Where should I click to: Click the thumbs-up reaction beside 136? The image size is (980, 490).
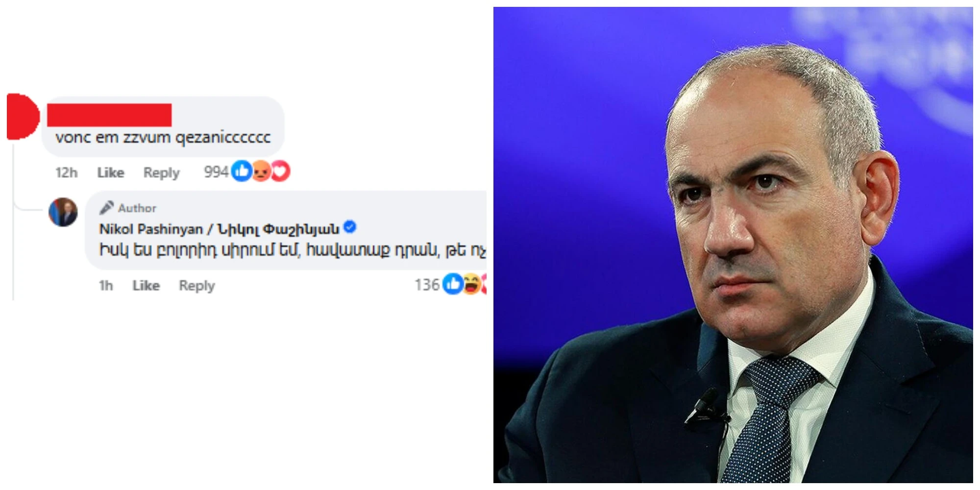tap(453, 284)
